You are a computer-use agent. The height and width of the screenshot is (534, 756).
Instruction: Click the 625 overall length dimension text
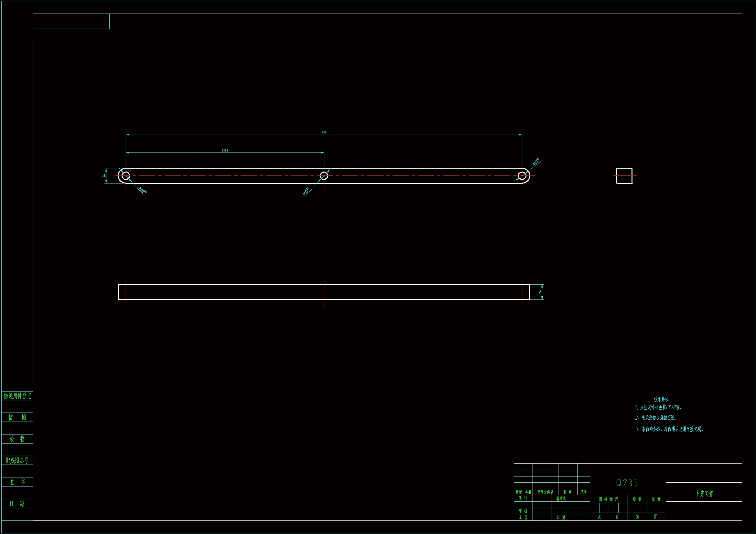coord(324,132)
